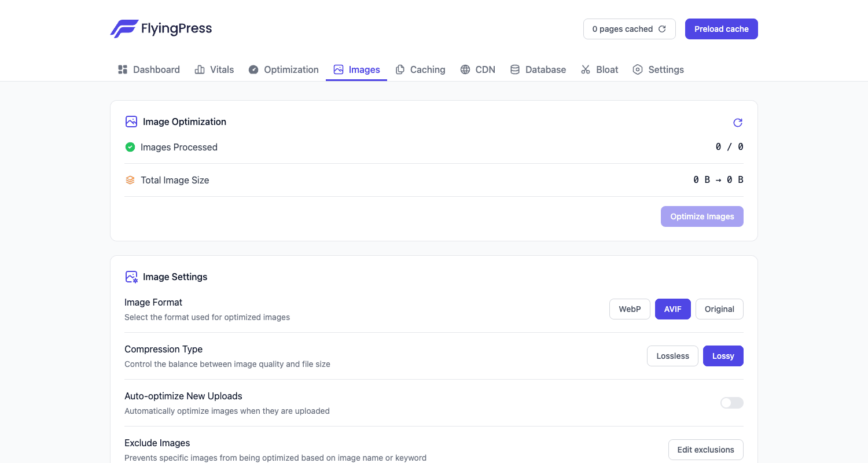Click the CDN globe icon
868x463 pixels.
click(465, 69)
